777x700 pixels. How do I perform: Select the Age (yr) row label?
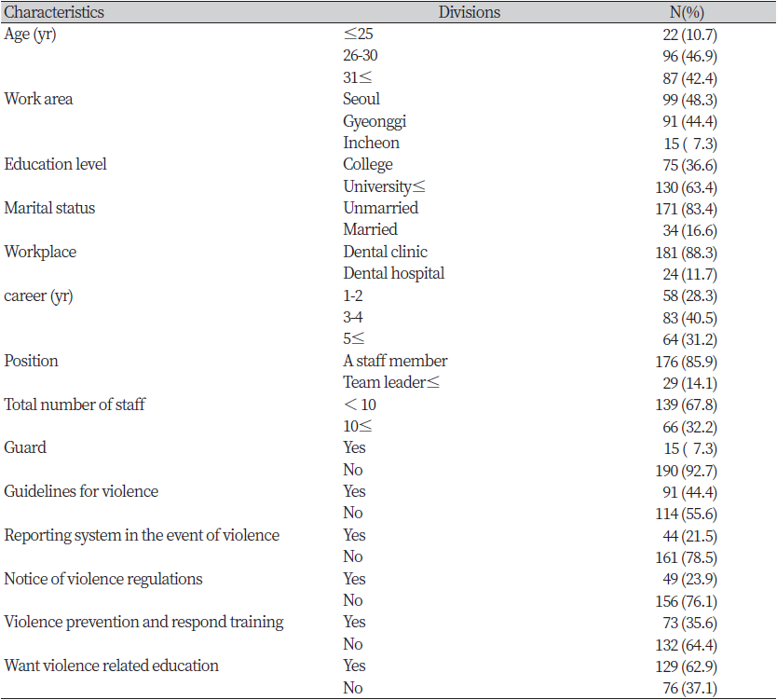[30, 34]
